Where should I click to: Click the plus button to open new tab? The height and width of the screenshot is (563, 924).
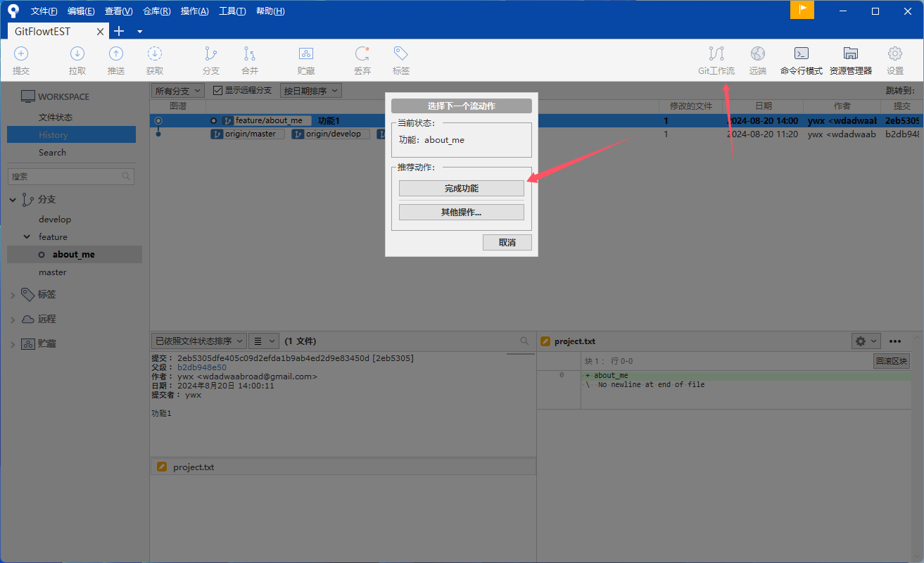pyautogui.click(x=119, y=31)
